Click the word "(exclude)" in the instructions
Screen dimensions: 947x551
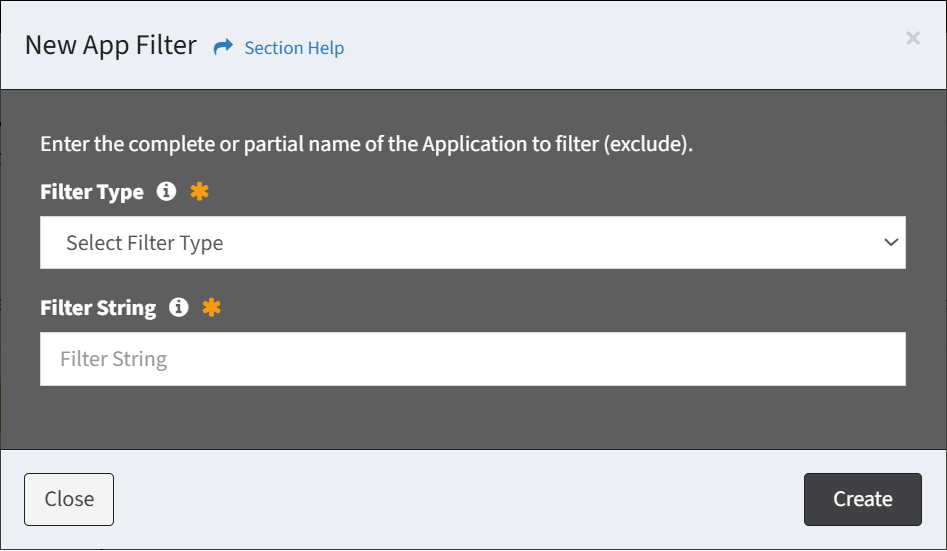click(647, 144)
